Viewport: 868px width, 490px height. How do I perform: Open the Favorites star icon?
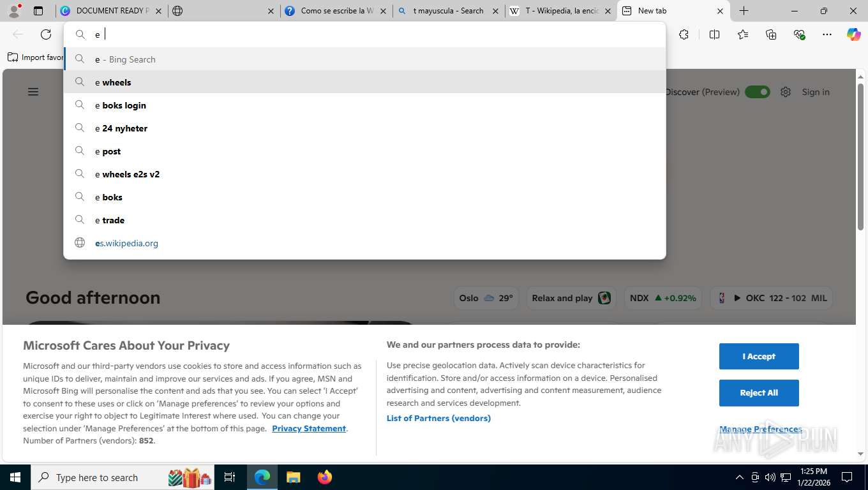743,34
